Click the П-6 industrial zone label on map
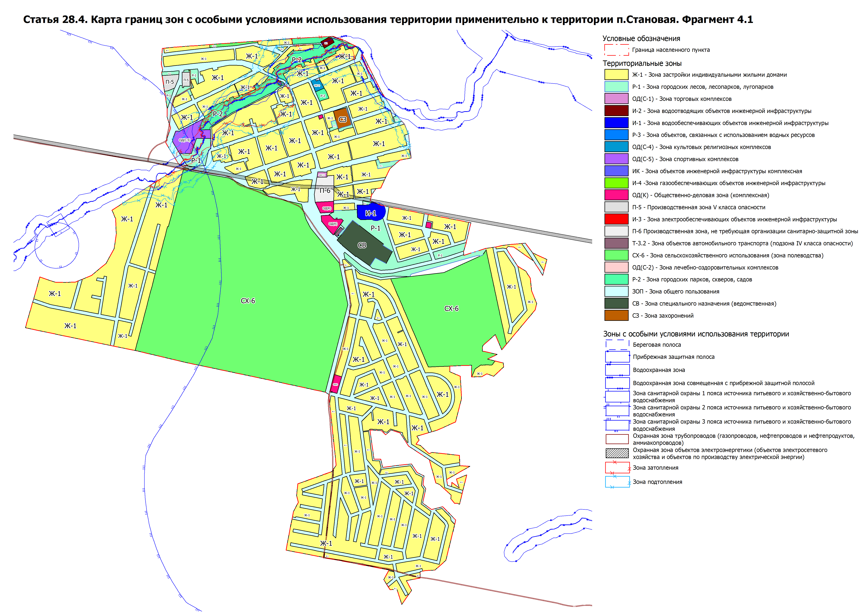 (325, 190)
